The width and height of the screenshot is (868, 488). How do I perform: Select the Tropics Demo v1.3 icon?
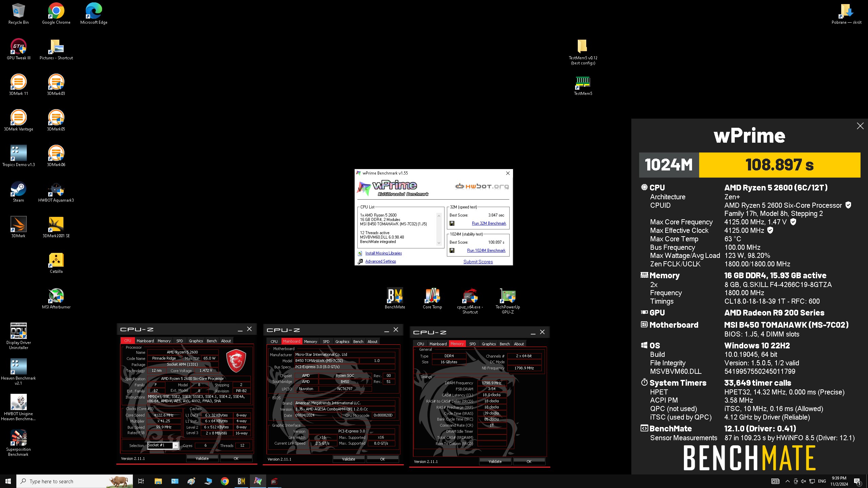tap(18, 156)
